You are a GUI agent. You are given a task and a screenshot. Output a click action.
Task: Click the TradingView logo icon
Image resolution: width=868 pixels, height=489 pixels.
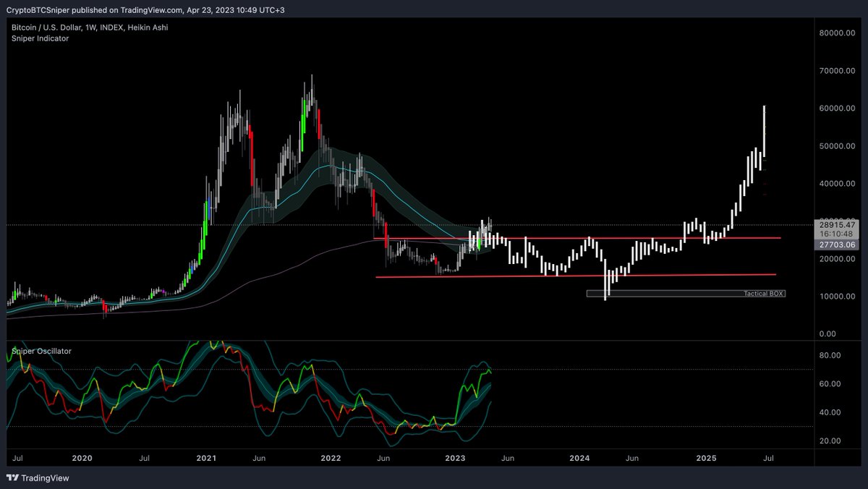pos(12,478)
